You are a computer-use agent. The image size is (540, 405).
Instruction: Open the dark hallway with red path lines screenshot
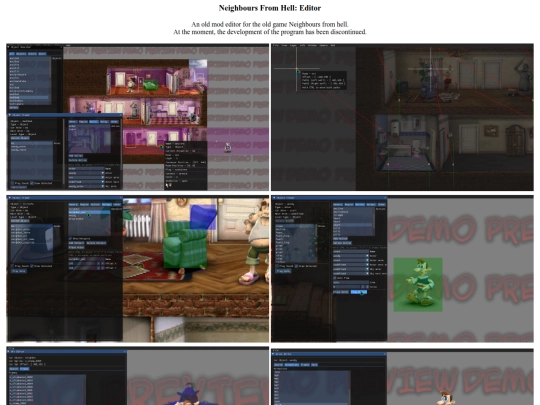402,117
